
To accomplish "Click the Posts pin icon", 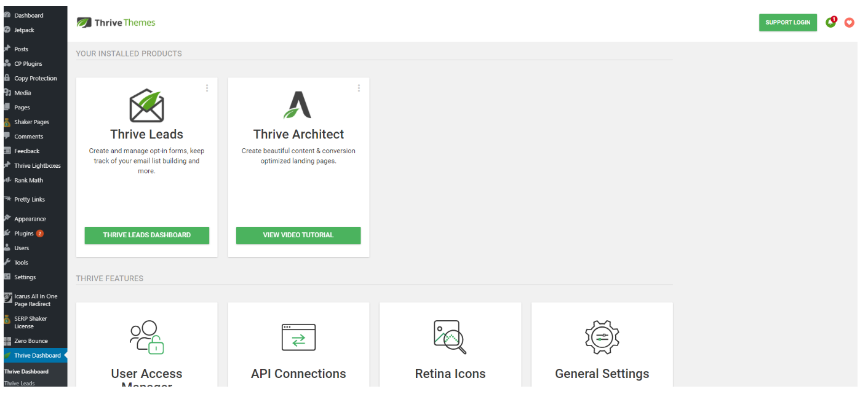I will click(x=7, y=49).
